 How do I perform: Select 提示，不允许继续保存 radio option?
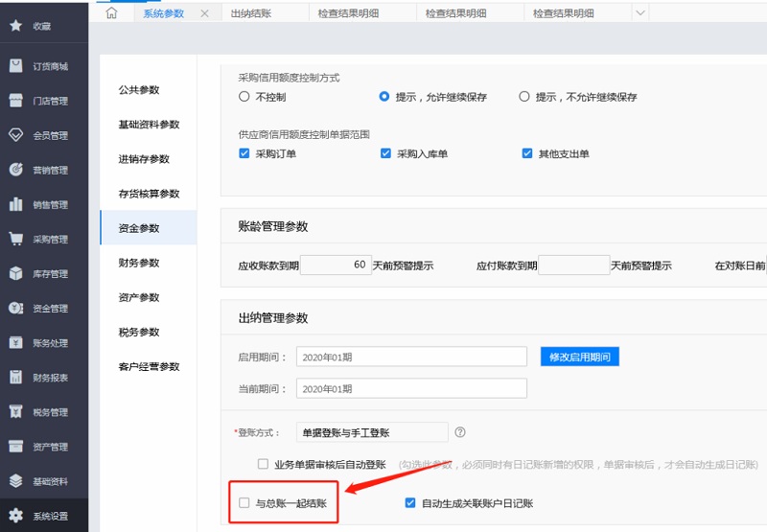(524, 96)
